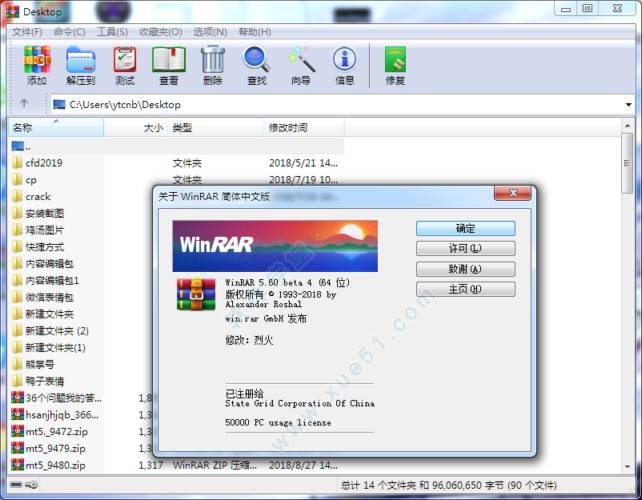Click the 致谢(A) acknowledgments button

tap(466, 269)
